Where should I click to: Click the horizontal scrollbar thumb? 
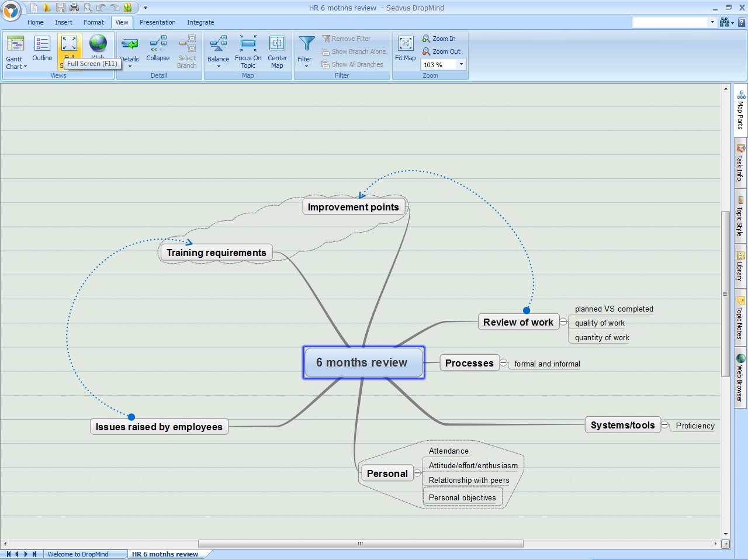pyautogui.click(x=361, y=544)
